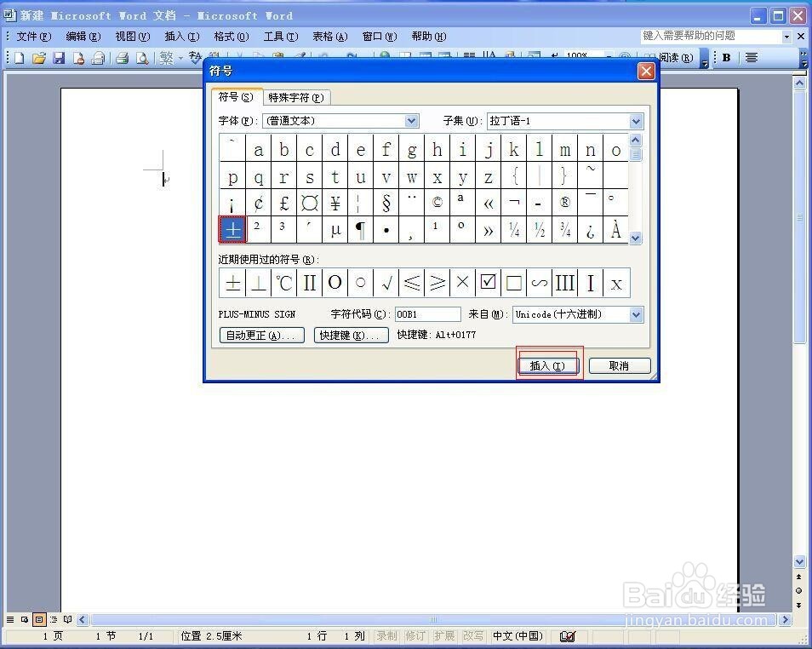Pick the × recent symbol

(x=462, y=283)
